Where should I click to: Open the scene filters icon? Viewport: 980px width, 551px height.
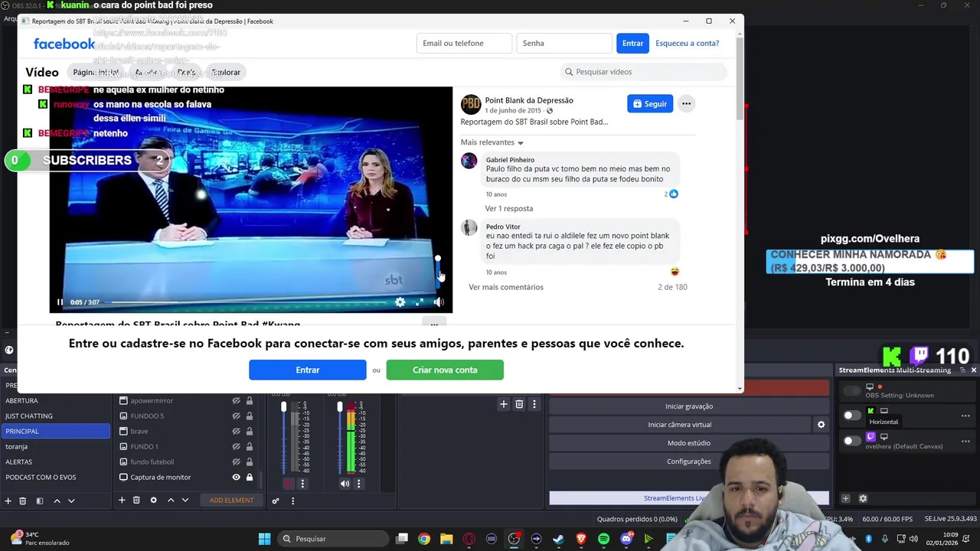tap(39, 500)
